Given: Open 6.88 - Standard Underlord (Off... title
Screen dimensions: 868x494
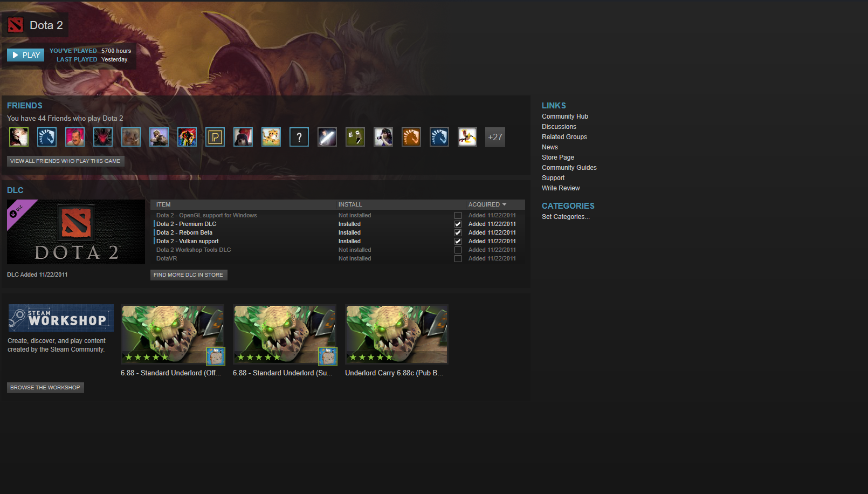Looking at the screenshot, I should coord(171,373).
